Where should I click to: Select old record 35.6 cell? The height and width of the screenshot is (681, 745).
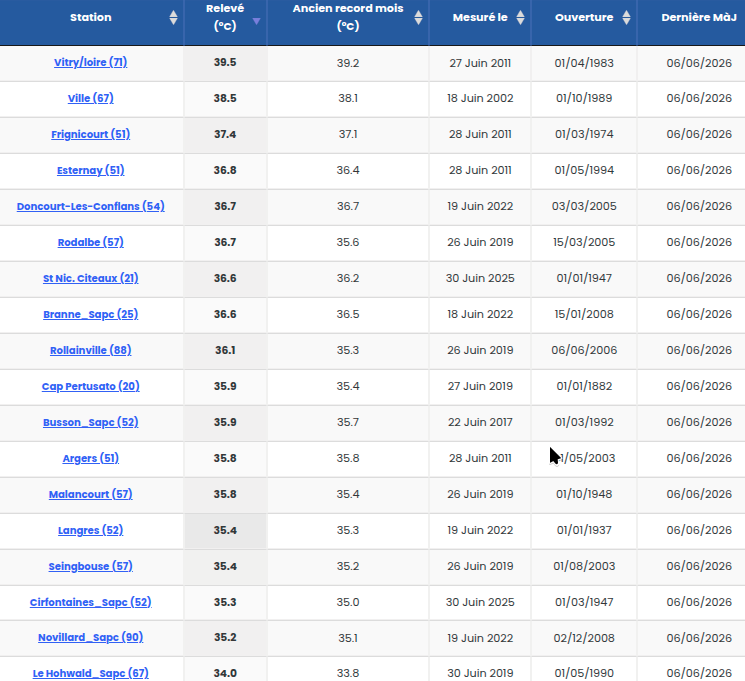click(348, 242)
